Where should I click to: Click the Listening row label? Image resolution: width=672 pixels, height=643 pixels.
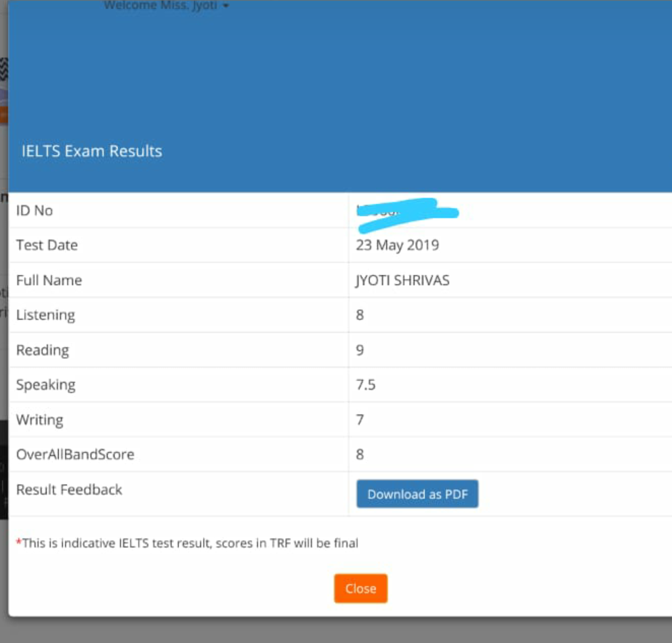point(45,315)
